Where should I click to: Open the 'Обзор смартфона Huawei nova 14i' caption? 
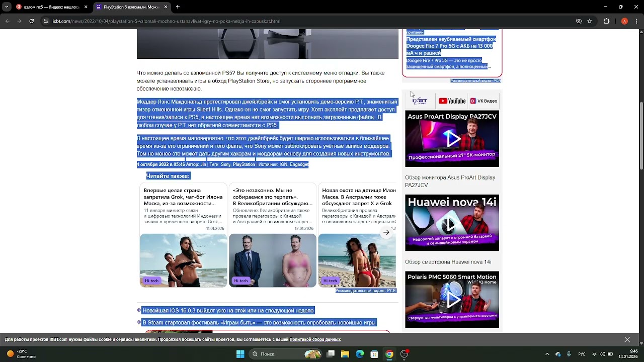tap(448, 262)
